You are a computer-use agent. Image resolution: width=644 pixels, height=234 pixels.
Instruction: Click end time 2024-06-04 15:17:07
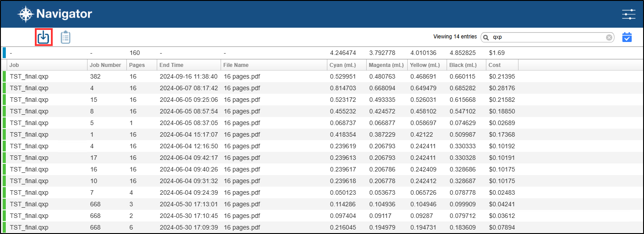pos(188,134)
